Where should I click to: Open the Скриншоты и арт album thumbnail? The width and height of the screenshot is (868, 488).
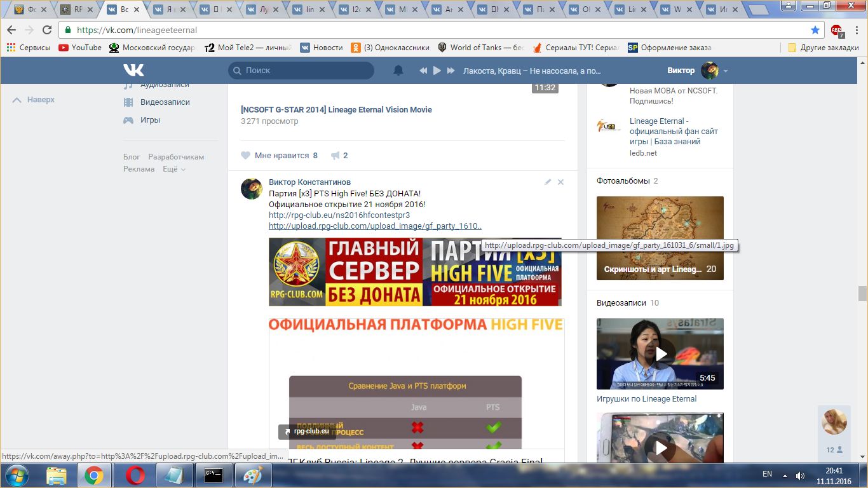660,238
